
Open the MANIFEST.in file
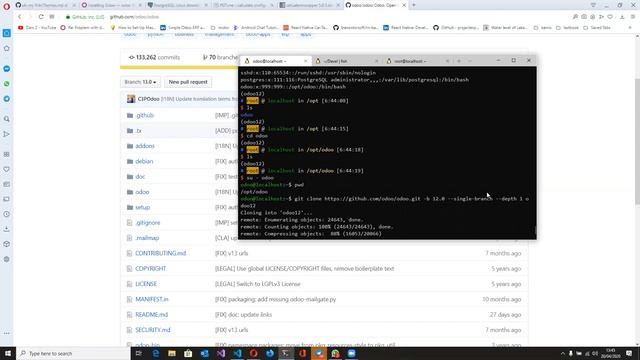pos(151,299)
